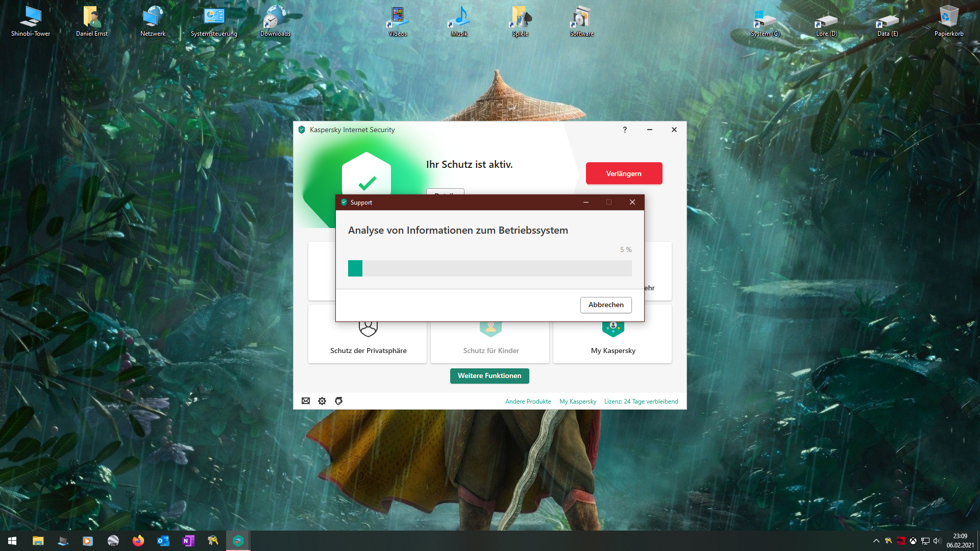Open the Outlook icon in the taskbar

point(163,541)
